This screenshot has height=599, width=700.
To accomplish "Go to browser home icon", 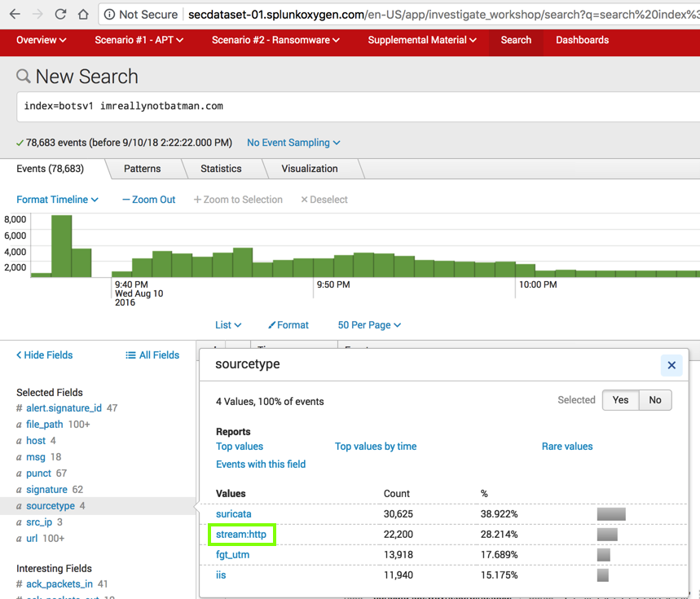I will 83,14.
